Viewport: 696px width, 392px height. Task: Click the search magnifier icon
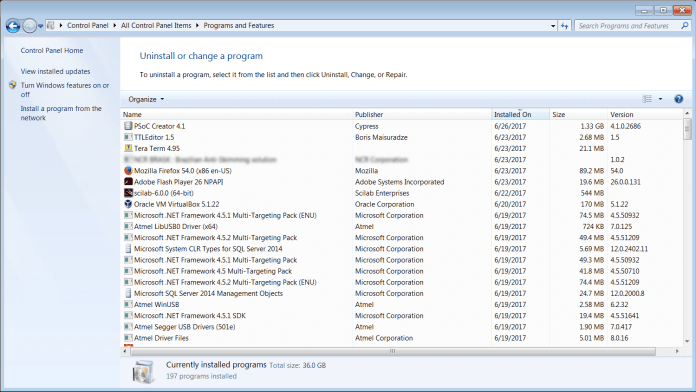[685, 26]
